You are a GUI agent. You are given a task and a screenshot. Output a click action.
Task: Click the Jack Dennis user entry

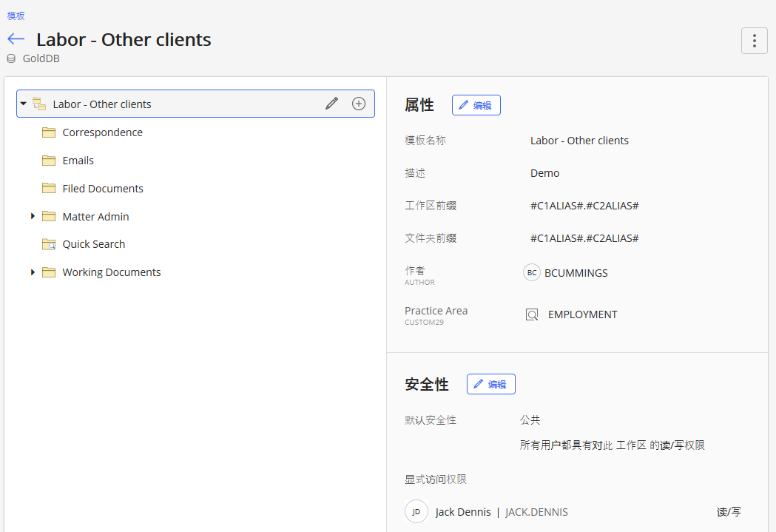[463, 512]
